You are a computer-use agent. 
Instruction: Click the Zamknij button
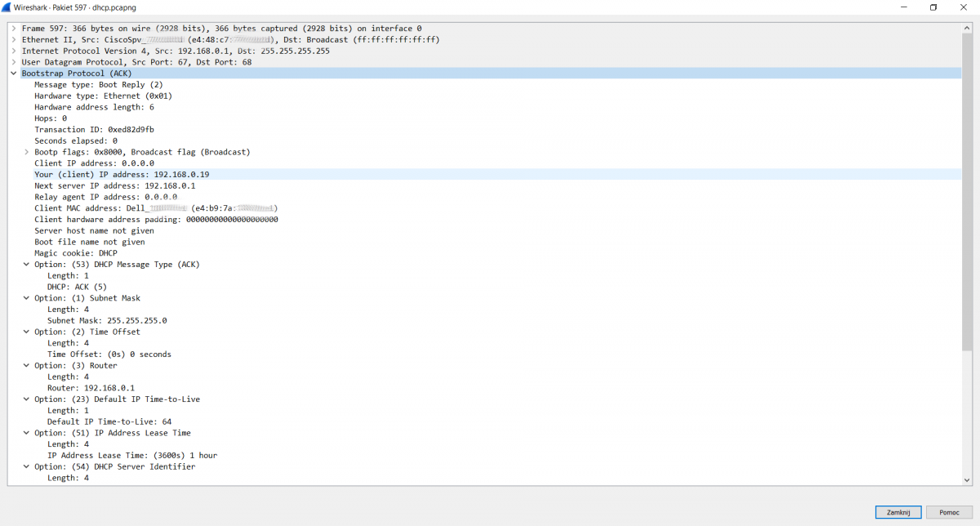click(x=898, y=512)
